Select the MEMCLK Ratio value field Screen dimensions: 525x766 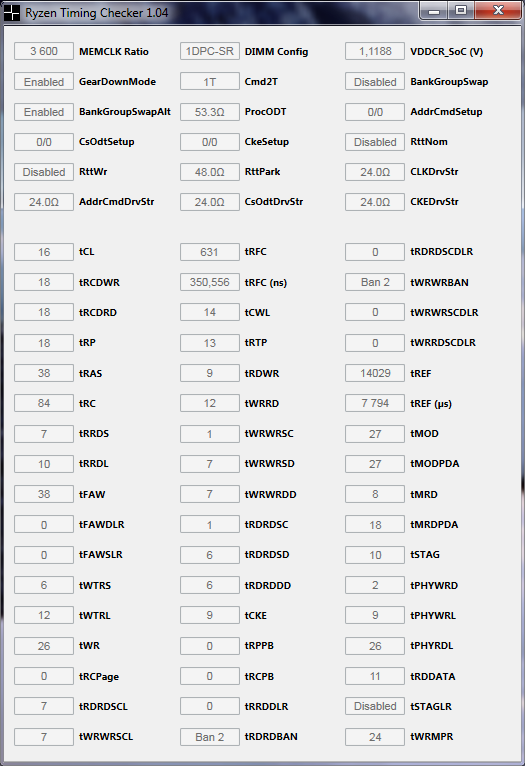[x=44, y=51]
